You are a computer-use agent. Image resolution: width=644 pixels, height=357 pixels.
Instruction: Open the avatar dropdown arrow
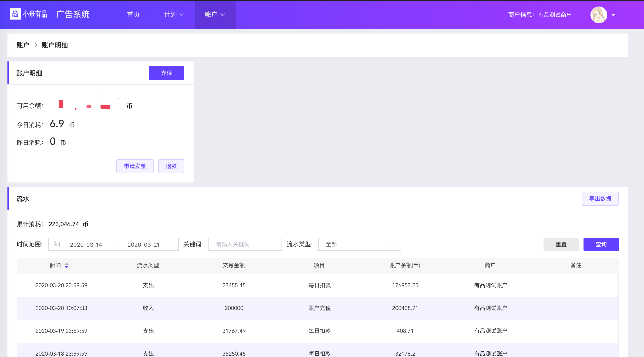click(613, 15)
